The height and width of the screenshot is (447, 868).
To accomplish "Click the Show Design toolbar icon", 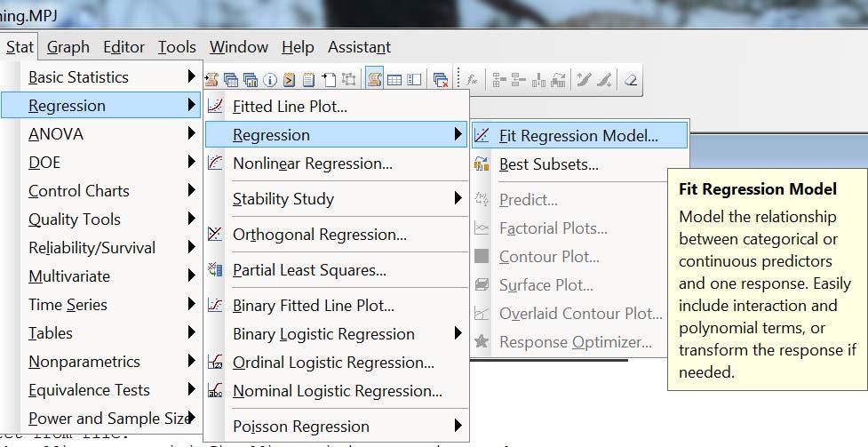I will click(348, 79).
